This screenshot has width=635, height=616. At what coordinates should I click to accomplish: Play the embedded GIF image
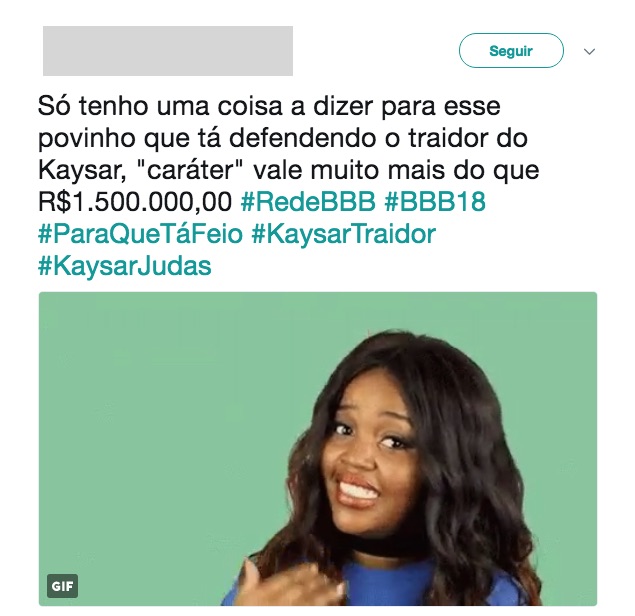click(x=318, y=449)
